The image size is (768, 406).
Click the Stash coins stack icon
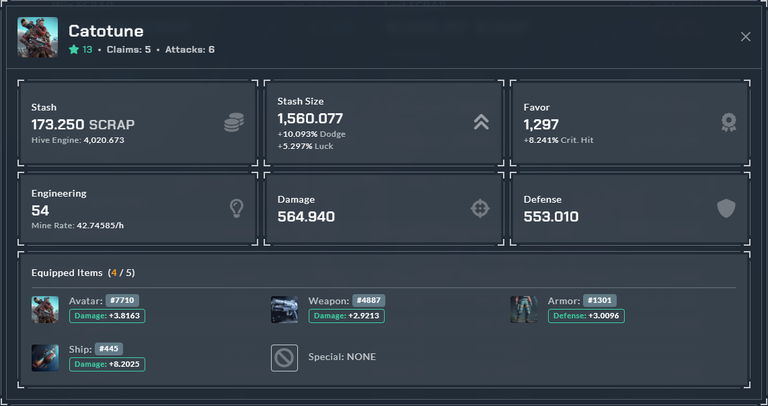coord(234,122)
